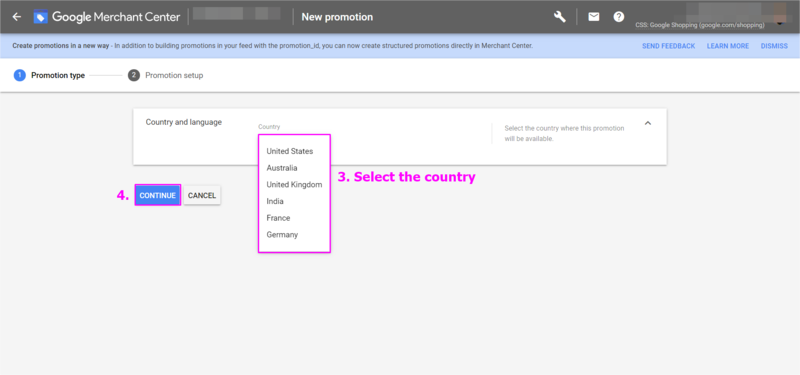The image size is (800, 375).
Task: Open the Learn More link
Action: (728, 46)
